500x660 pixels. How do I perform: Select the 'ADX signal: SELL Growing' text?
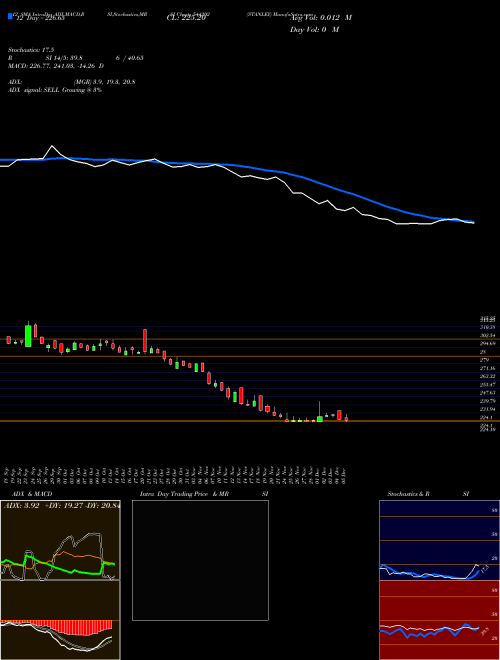47,90
